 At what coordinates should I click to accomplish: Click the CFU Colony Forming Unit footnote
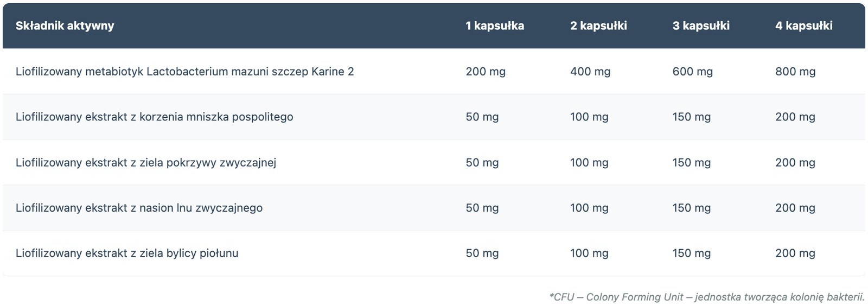[x=706, y=297]
